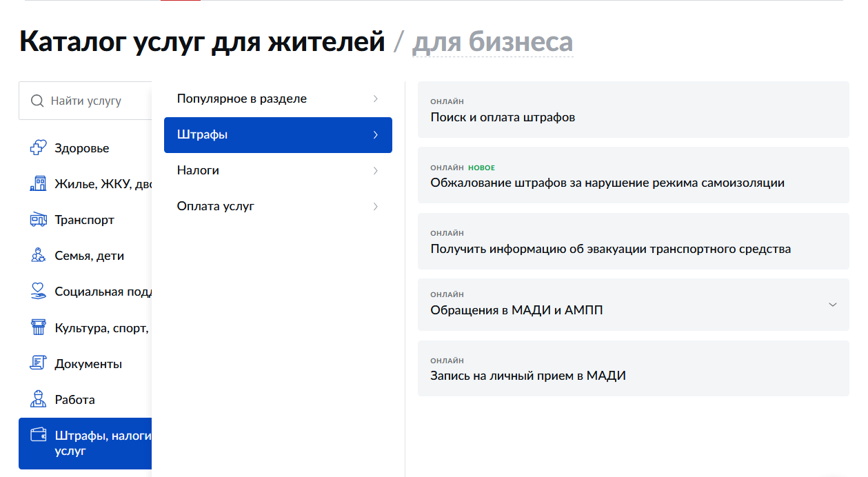This screenshot has height=477, width=868.
Task: Click the Transport bus icon
Action: click(39, 220)
